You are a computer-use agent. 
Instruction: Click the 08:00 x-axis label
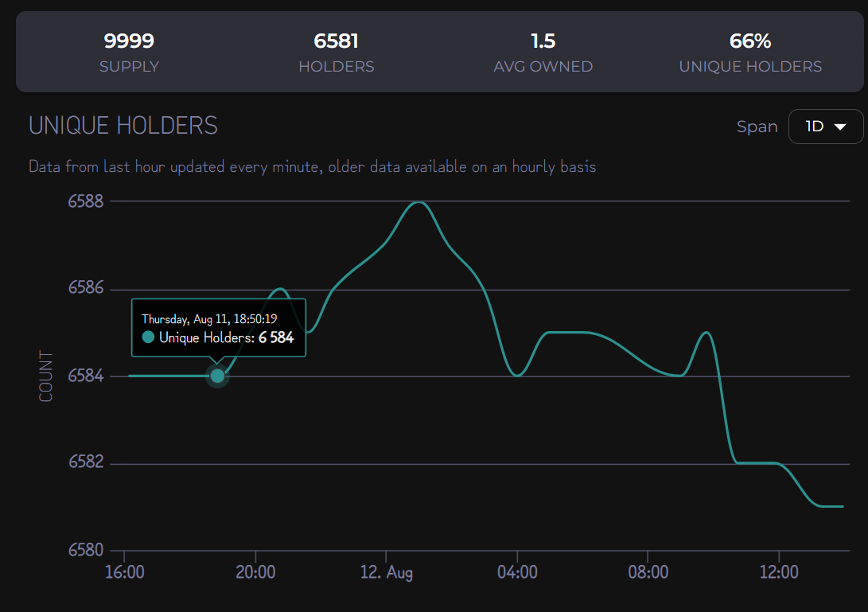pyautogui.click(x=648, y=571)
